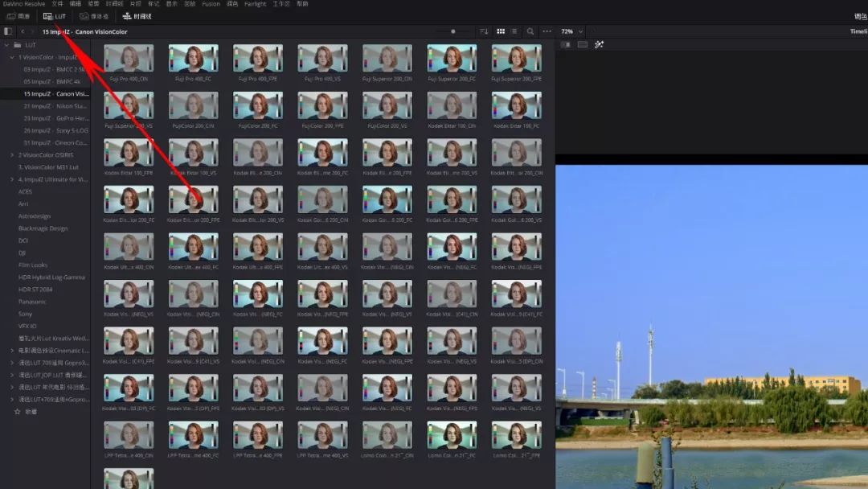Toggle the LUT browser button in toolbar
This screenshot has width=868, height=489.
click(55, 17)
